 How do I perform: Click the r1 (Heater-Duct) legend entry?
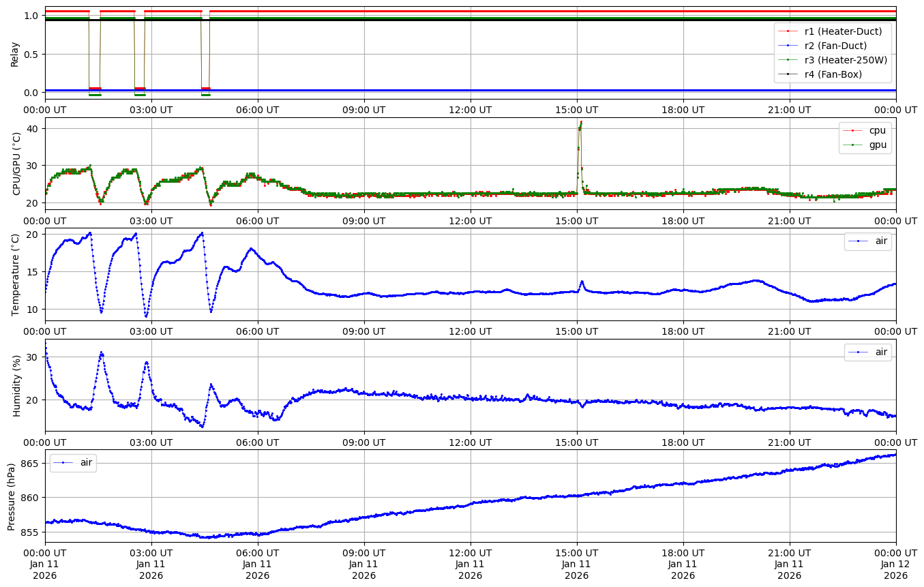(x=843, y=31)
